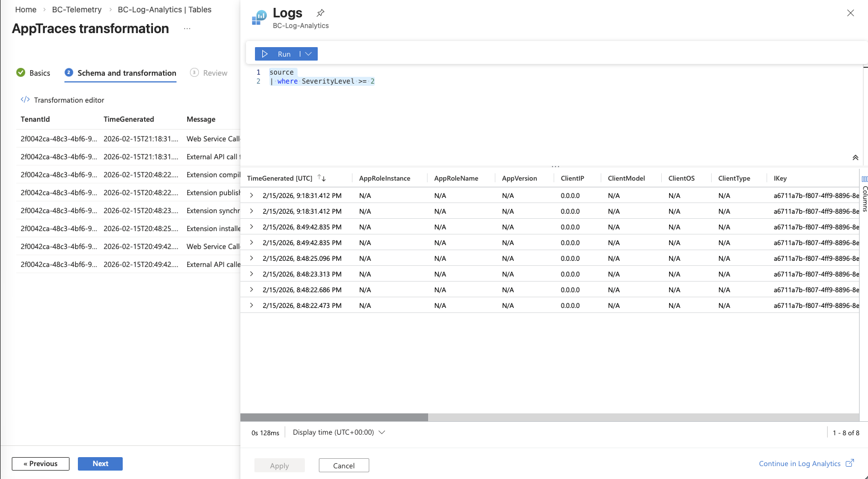Open the Transformation editor

pyautogui.click(x=63, y=100)
